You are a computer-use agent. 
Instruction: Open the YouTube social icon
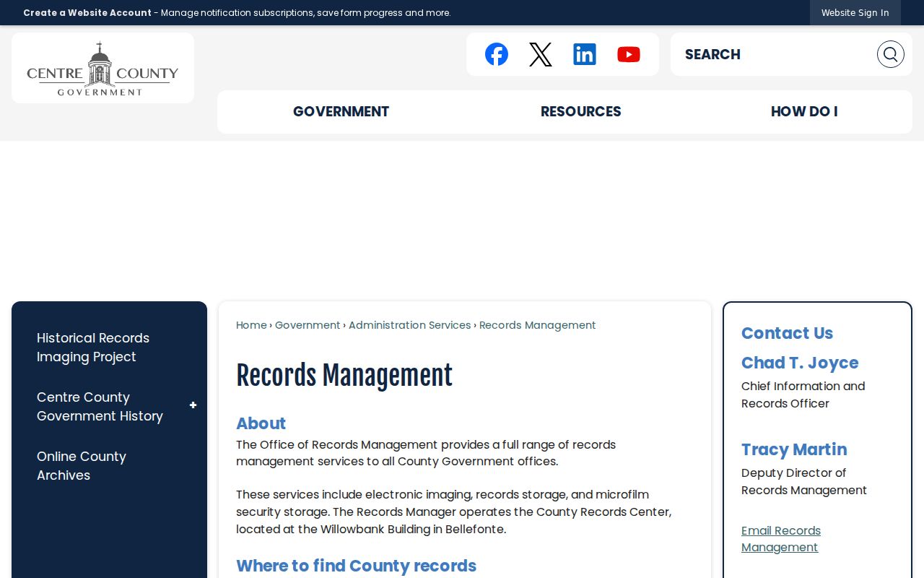click(x=629, y=54)
